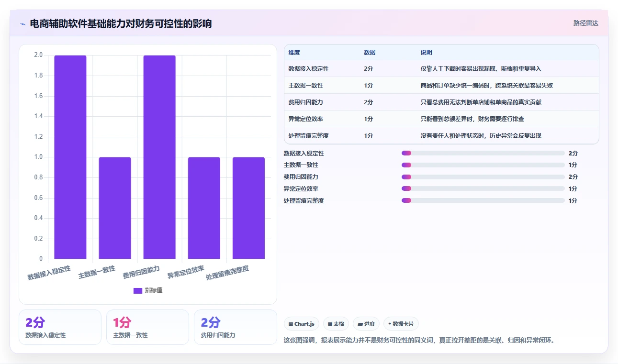Image resolution: width=618 pixels, height=364 pixels.
Task: Click the summary sentence starting 这张图强调
Action: point(419,341)
